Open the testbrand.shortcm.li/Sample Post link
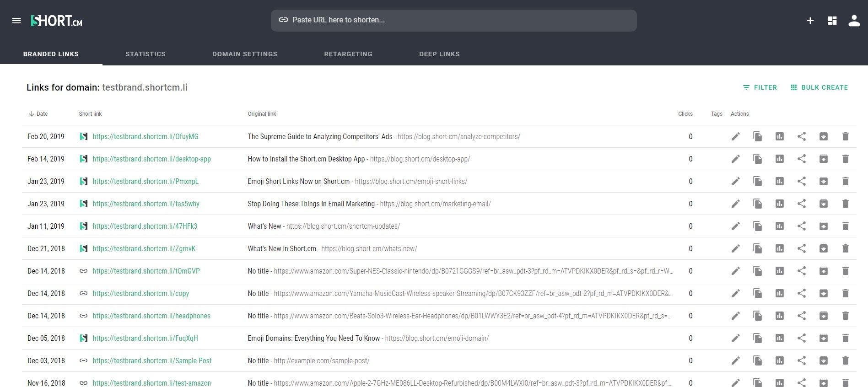The height and width of the screenshot is (387, 868). [x=152, y=360]
